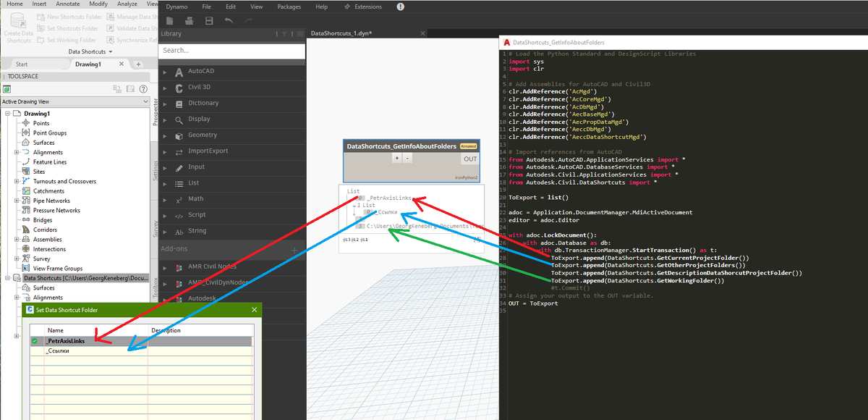Expand the Pipe Networks tree node
Screen dimensions: 868x420
tap(17, 201)
